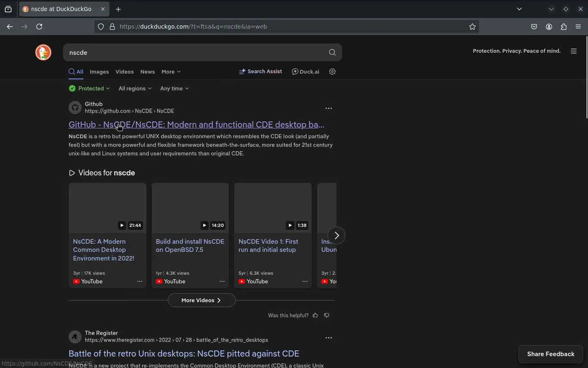Click the search magnifier icon in search box
Image resolution: width=588 pixels, height=368 pixels.
(x=332, y=53)
